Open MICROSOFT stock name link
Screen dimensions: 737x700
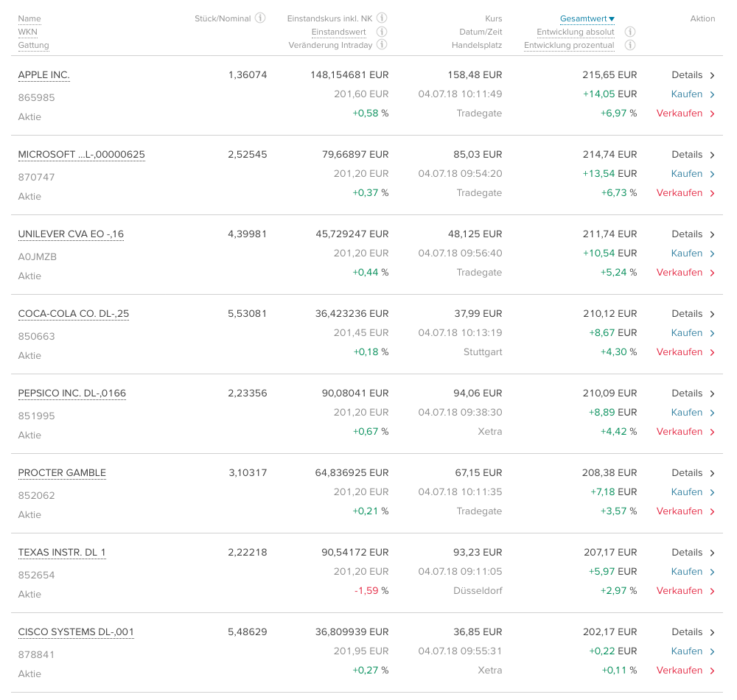pyautogui.click(x=81, y=155)
